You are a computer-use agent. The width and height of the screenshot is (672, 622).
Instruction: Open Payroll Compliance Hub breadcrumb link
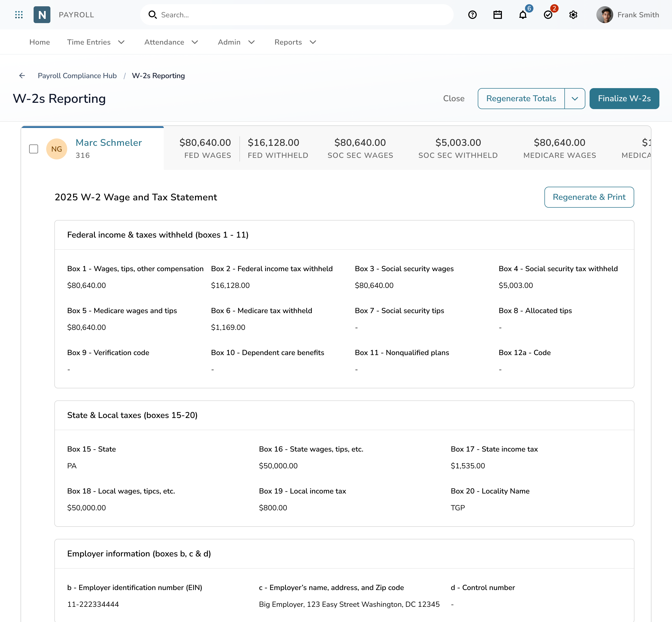coord(77,76)
